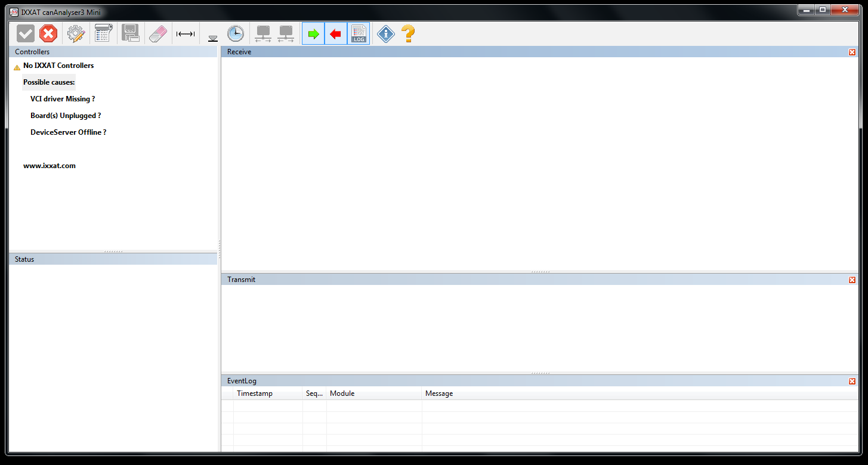Toggle the red left-arrow button
This screenshot has height=465, width=868.
[x=336, y=34]
